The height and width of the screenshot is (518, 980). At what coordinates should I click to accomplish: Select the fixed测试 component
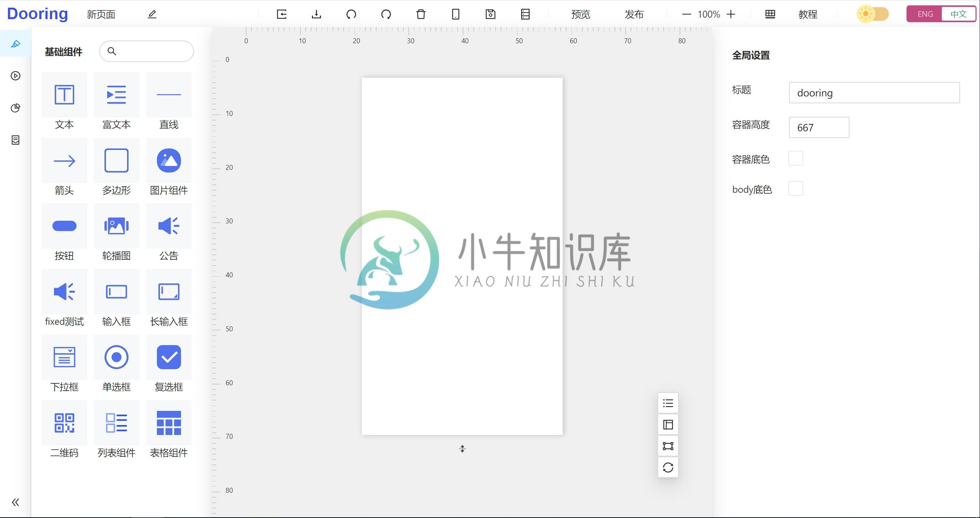coord(64,298)
